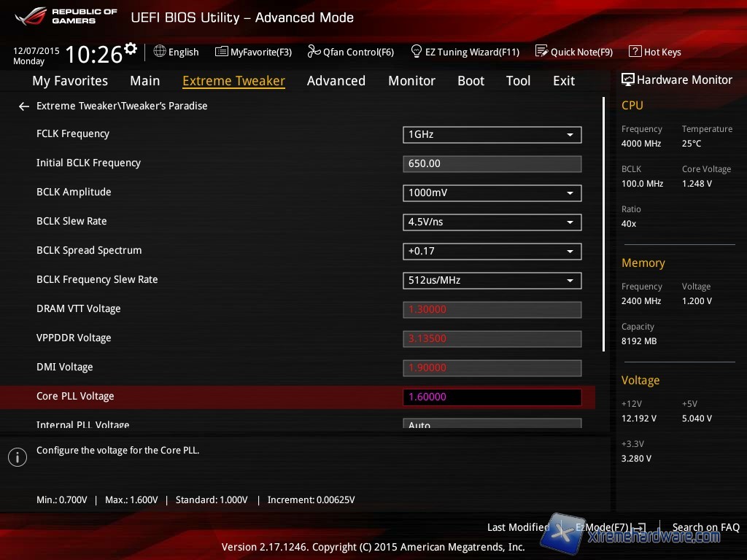The height and width of the screenshot is (560, 747).
Task: Select the DRAM VTT Voltage field
Action: [x=492, y=310]
